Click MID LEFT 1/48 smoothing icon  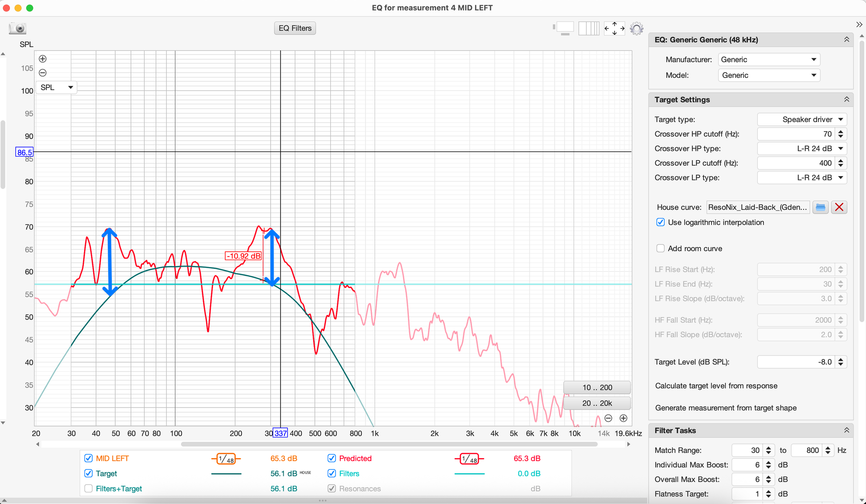coord(226,459)
